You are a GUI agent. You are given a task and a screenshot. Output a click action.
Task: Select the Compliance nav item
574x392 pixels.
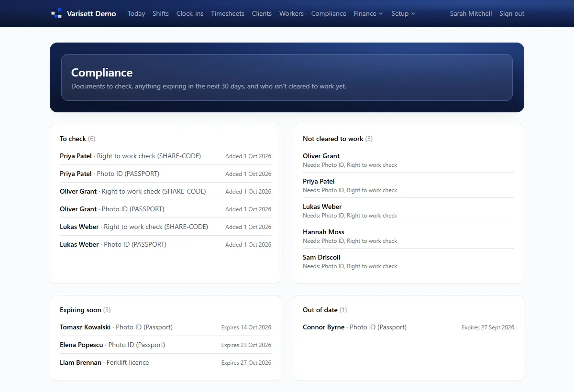point(329,13)
